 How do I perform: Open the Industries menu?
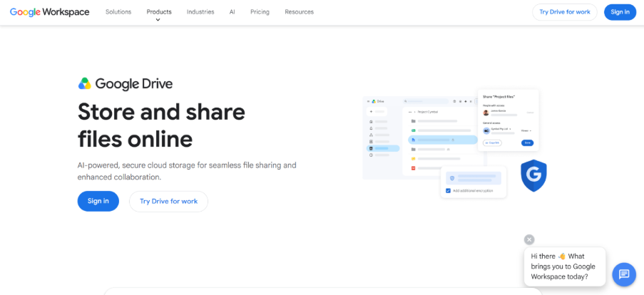click(200, 12)
